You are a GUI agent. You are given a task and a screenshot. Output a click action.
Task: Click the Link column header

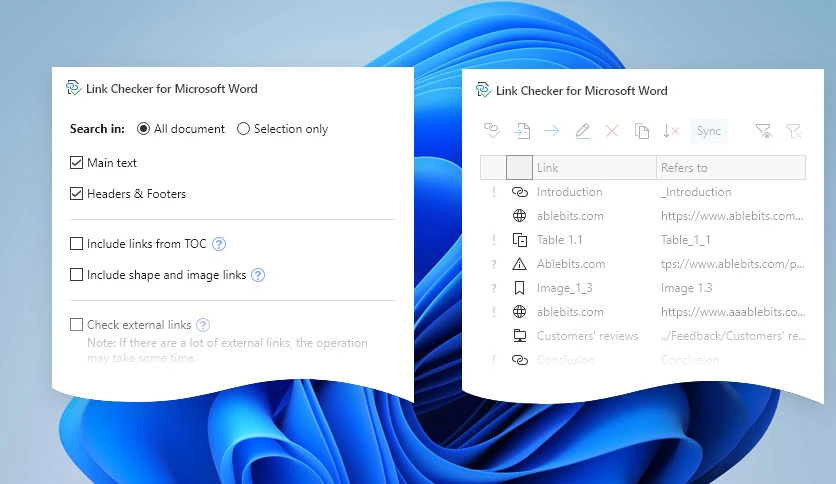click(594, 167)
